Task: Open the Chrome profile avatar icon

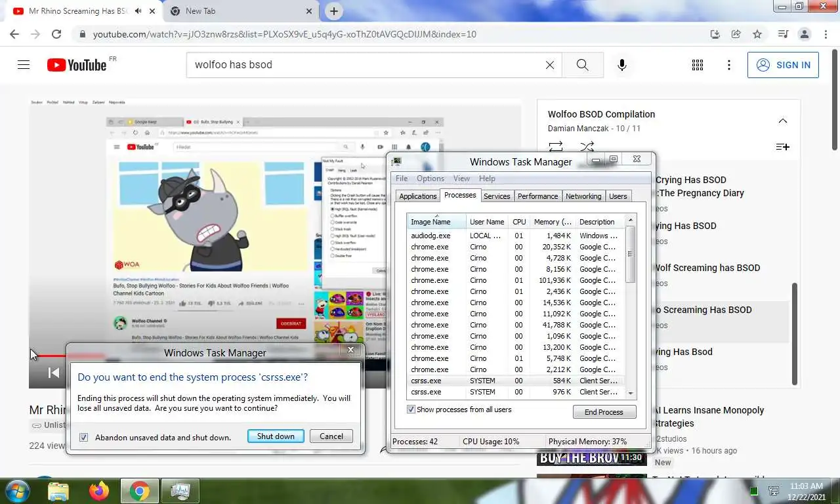Action: 804,34
